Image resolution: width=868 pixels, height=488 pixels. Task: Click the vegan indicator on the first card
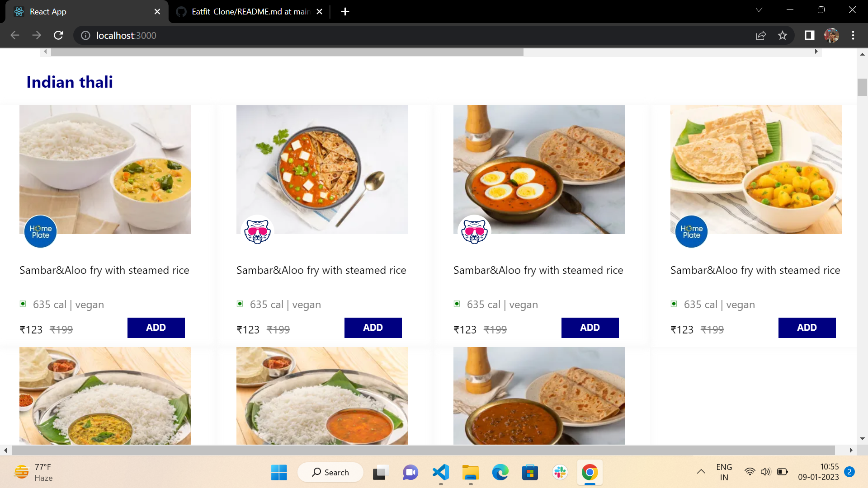pyautogui.click(x=23, y=304)
